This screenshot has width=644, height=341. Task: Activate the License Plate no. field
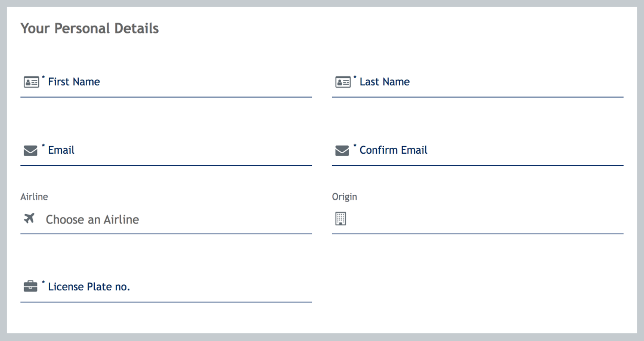(166, 287)
